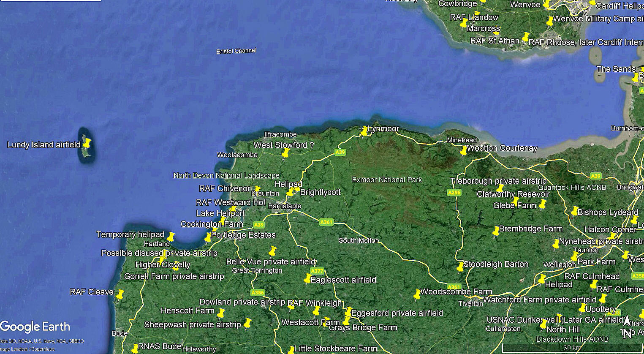Click the RAF Winkleigh label

coord(315,303)
